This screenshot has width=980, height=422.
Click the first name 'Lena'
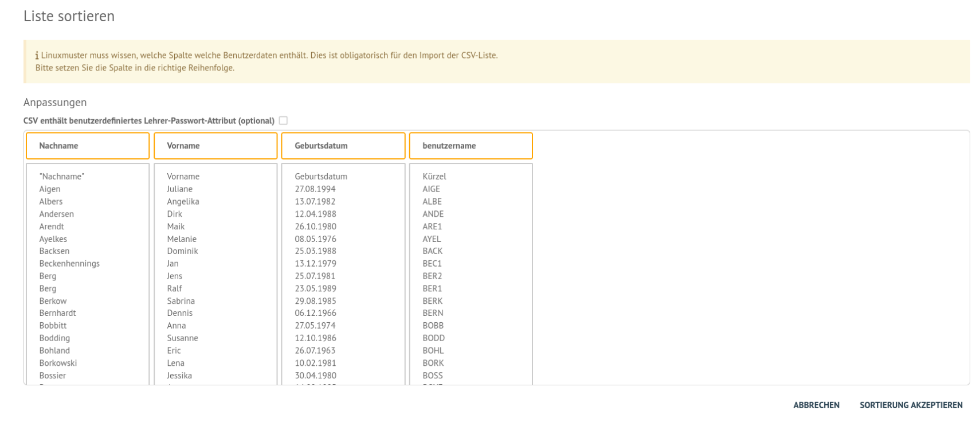(x=176, y=363)
